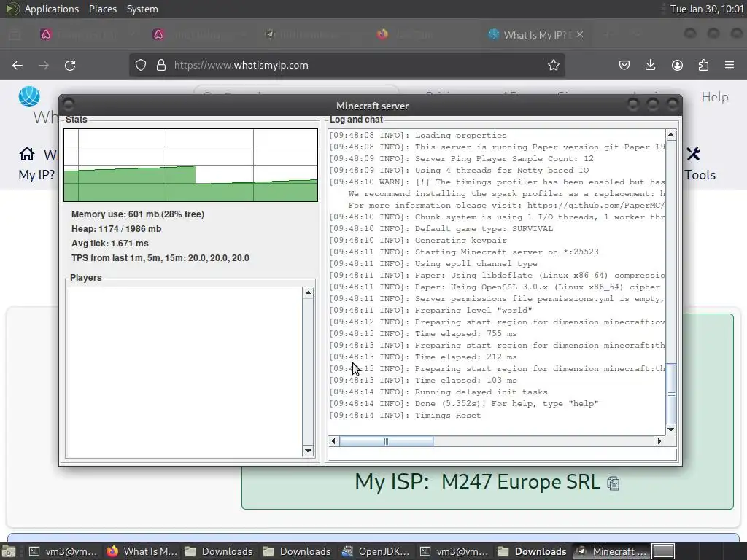View site security via padlock icon
This screenshot has height=560, width=747.
coord(161,65)
